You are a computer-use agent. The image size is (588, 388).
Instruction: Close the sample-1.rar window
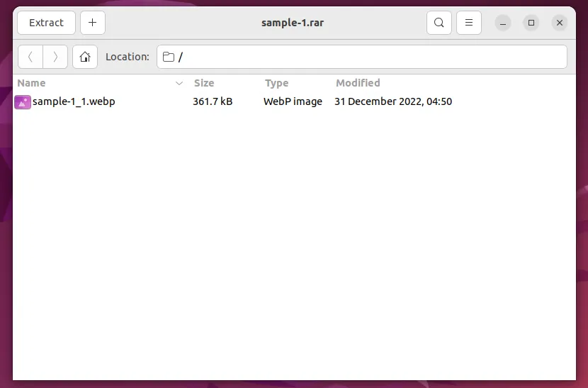(560, 23)
